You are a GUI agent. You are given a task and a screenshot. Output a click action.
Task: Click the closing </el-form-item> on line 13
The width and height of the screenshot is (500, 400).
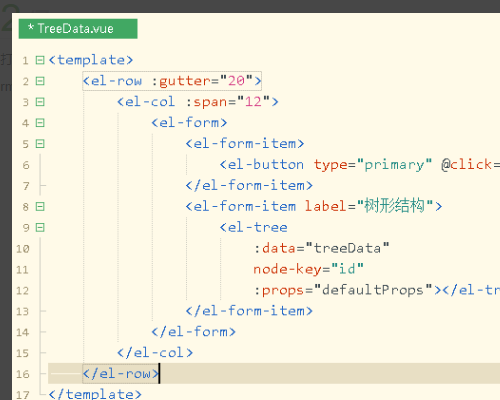pos(249,311)
